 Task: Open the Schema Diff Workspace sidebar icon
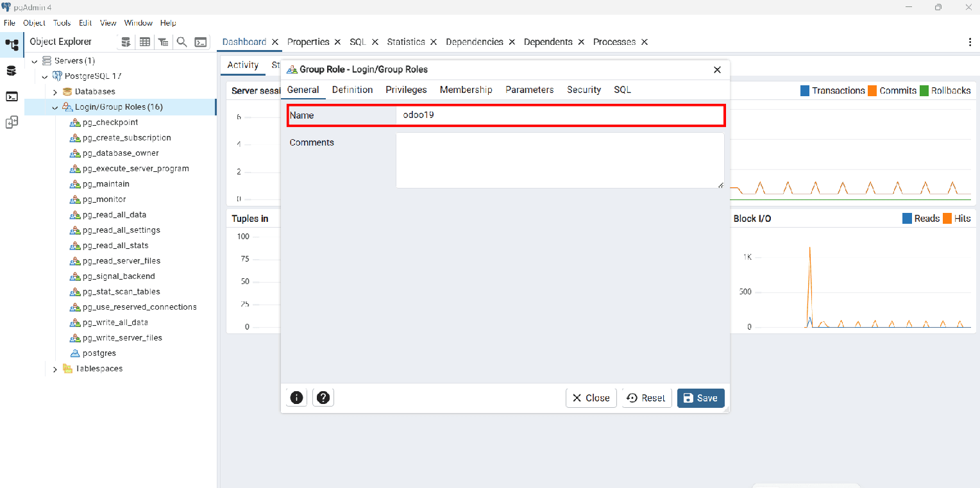[12, 122]
